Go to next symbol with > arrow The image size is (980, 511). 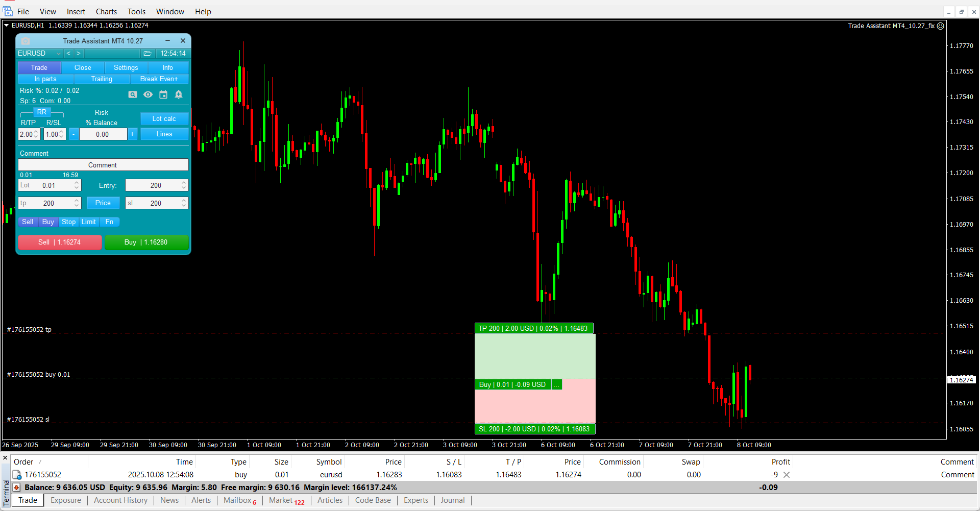(78, 54)
